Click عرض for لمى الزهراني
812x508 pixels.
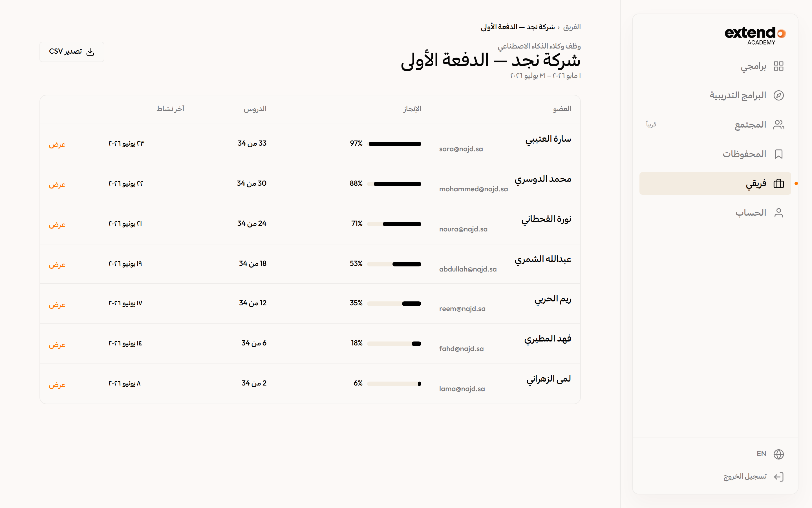click(x=57, y=384)
